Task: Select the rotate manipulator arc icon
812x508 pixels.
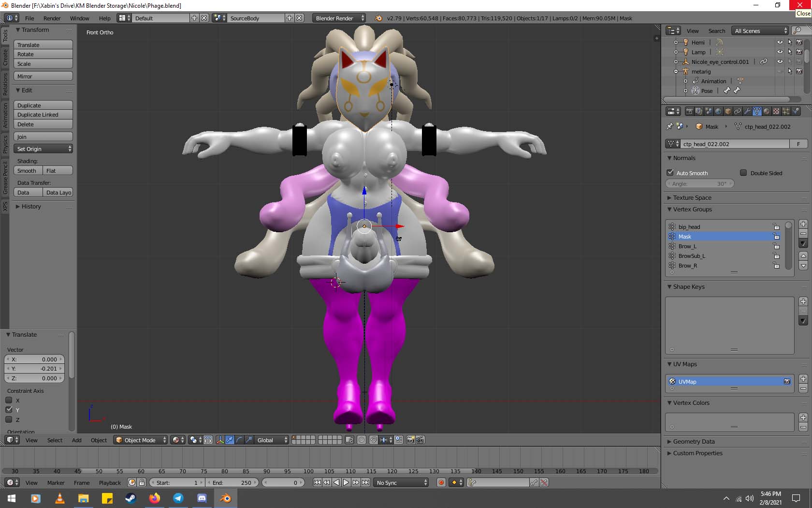Action: click(x=239, y=440)
